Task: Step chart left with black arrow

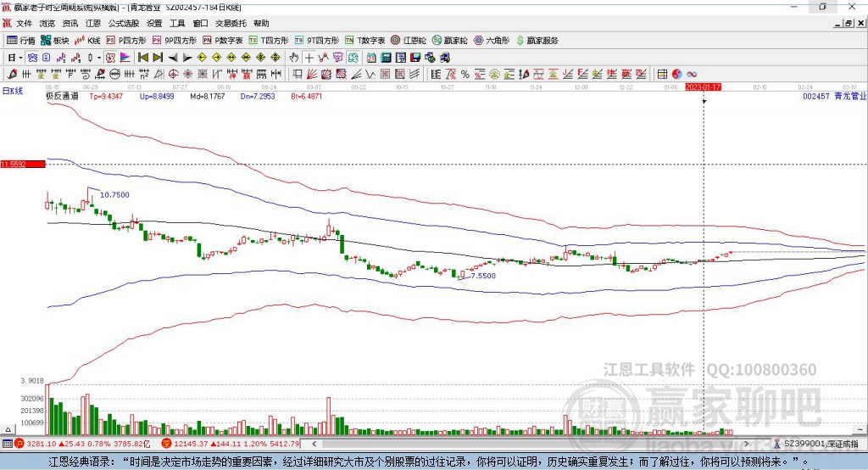Action: (173, 58)
